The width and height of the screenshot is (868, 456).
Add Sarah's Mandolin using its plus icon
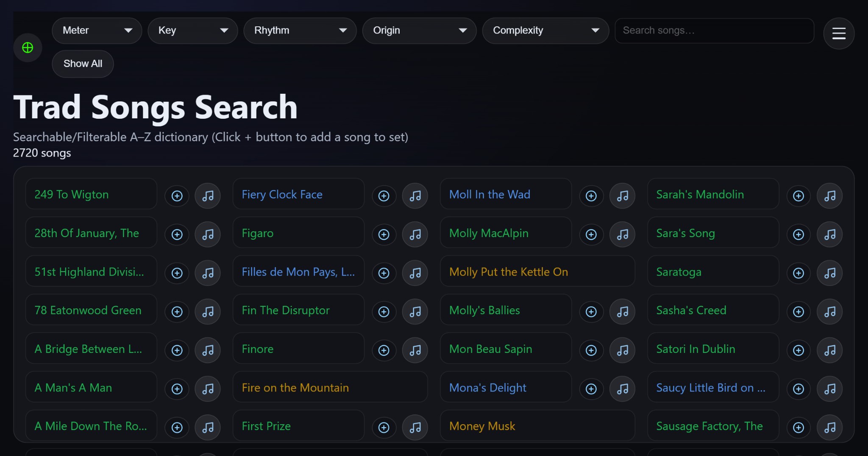pos(798,196)
